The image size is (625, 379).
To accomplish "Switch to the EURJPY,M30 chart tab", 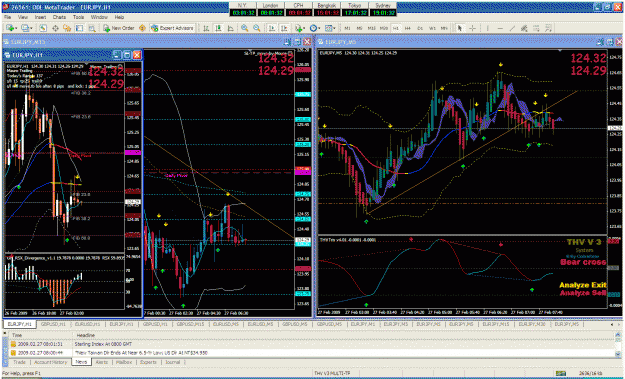I will [x=532, y=324].
